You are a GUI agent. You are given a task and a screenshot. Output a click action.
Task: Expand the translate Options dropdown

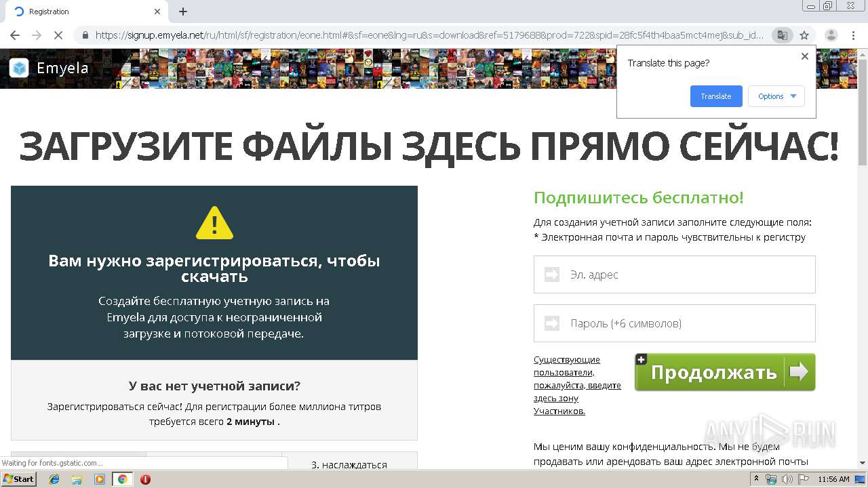(776, 96)
